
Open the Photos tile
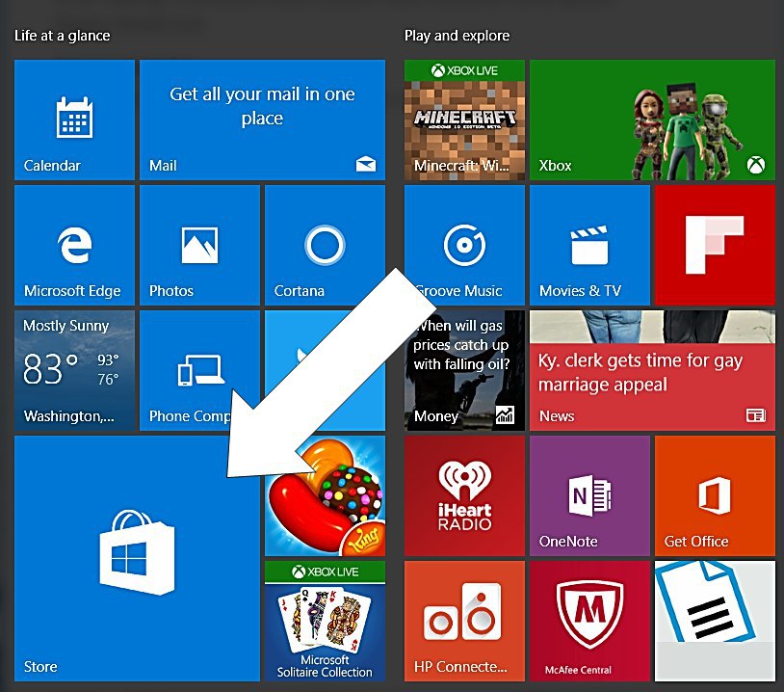point(200,245)
